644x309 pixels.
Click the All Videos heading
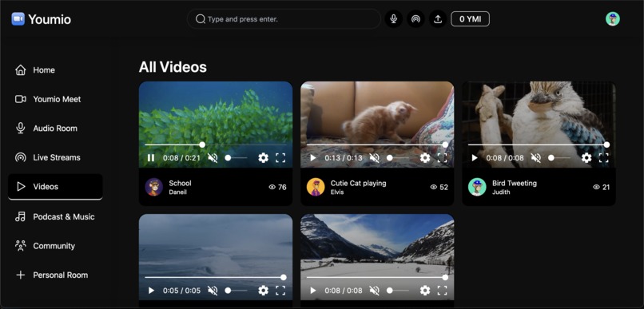tap(173, 67)
